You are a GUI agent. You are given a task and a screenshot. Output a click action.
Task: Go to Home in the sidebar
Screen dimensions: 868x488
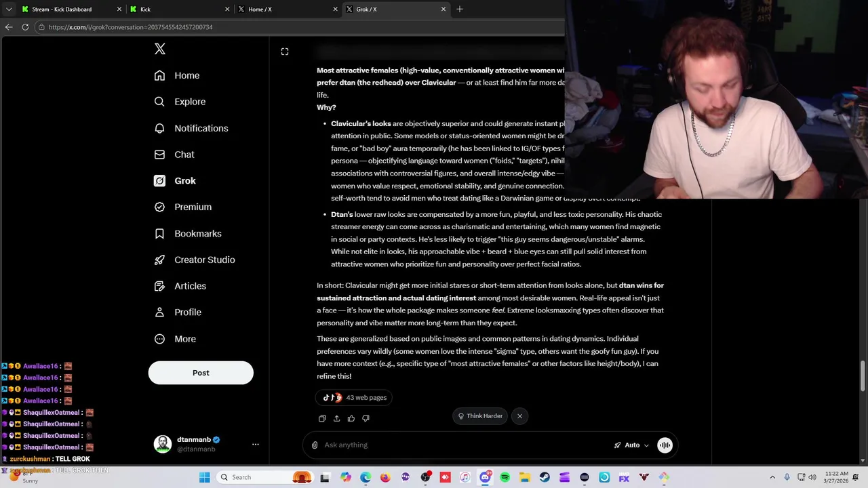177,75
